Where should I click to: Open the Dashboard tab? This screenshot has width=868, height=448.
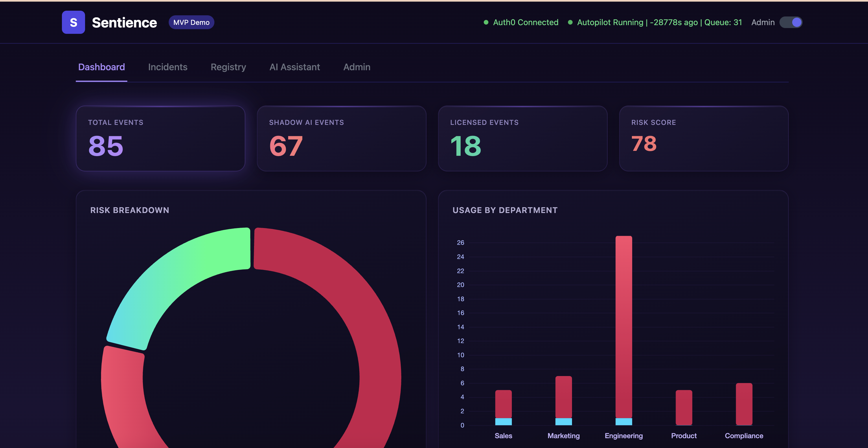102,67
